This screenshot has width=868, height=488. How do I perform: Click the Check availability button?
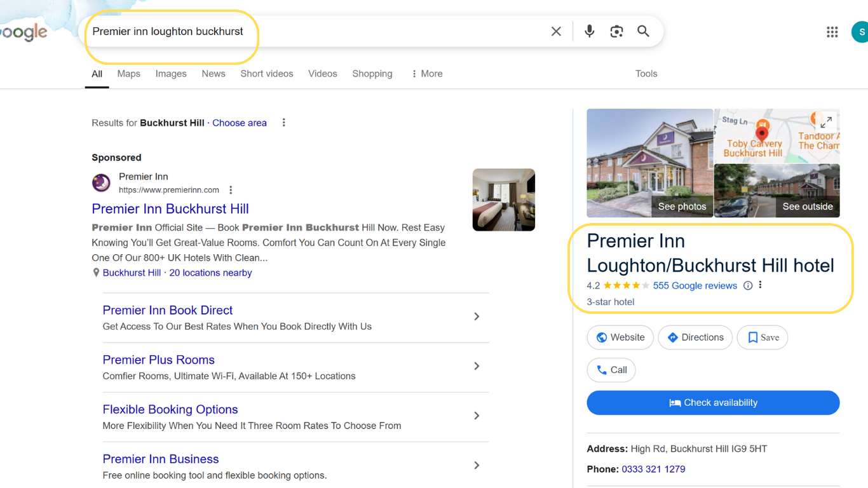pos(713,403)
